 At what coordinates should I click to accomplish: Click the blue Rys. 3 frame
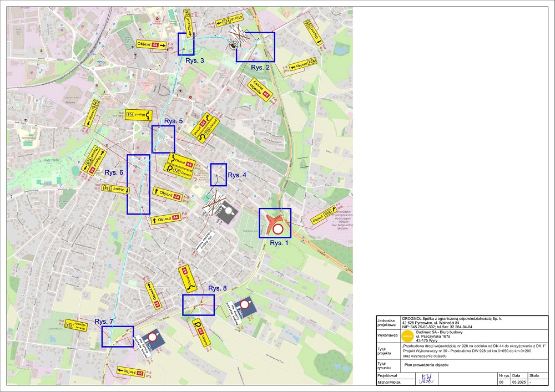pyautogui.click(x=186, y=44)
